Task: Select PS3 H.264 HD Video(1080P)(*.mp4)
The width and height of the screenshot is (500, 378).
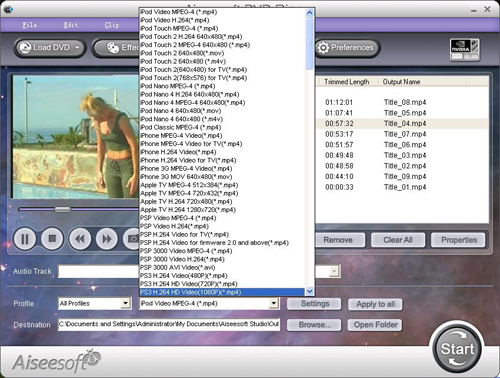Action: pos(222,292)
